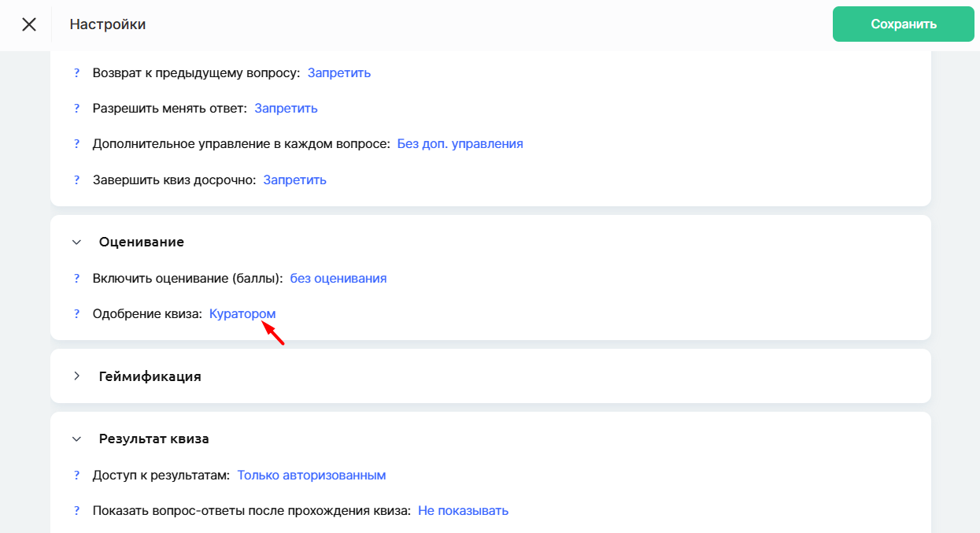Viewport: 980px width, 533px height.
Task: Click Куратором approval value
Action: 242,314
